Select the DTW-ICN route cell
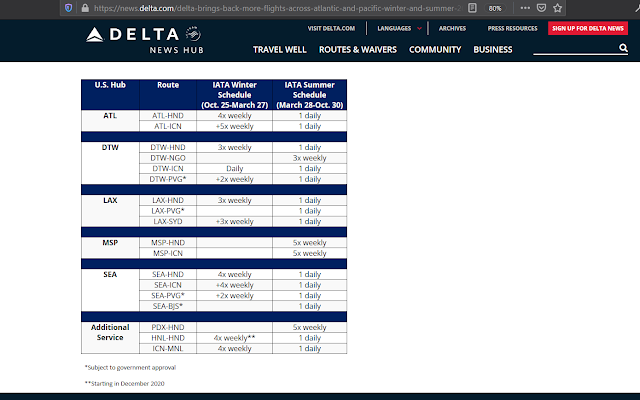Image resolution: width=640 pixels, height=400 pixels. pos(168,169)
